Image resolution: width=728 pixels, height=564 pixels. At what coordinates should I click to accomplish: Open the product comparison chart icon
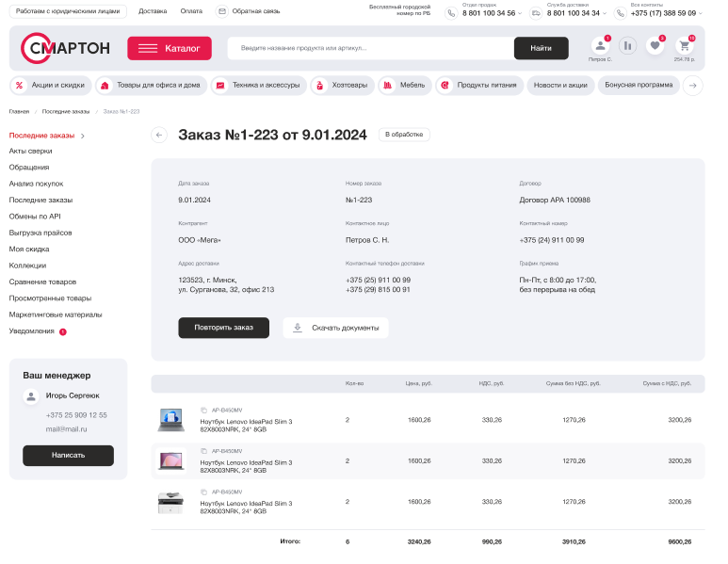(627, 45)
